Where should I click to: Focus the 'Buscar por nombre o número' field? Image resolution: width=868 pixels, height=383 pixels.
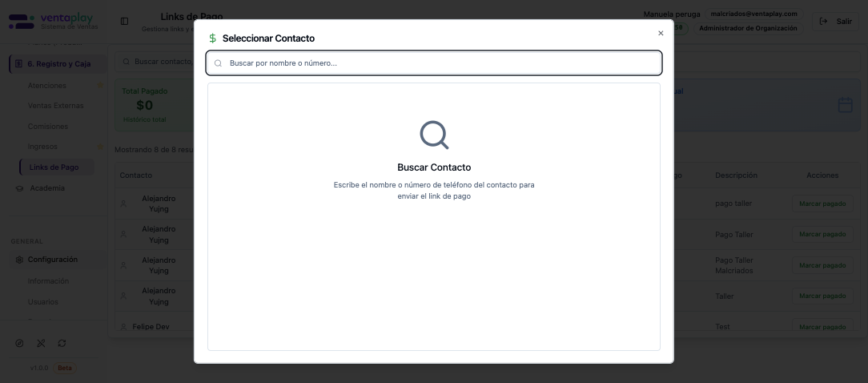(434, 63)
